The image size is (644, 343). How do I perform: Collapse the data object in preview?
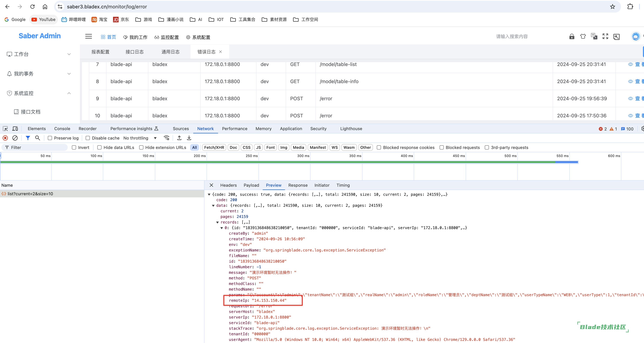213,206
